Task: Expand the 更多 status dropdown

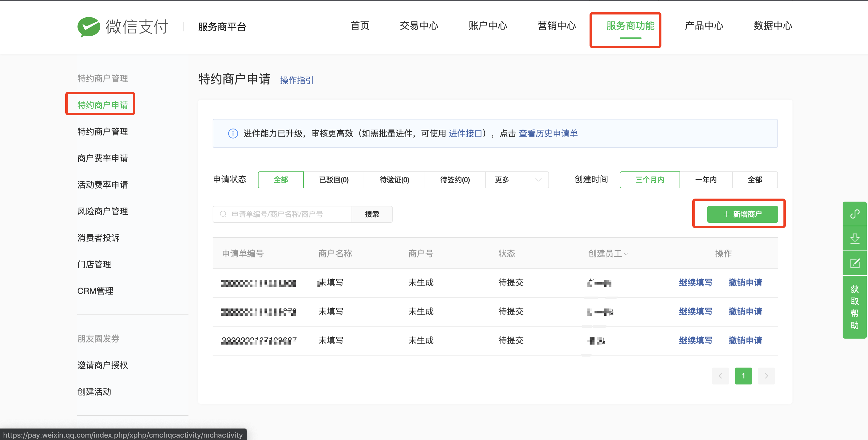Action: click(517, 180)
